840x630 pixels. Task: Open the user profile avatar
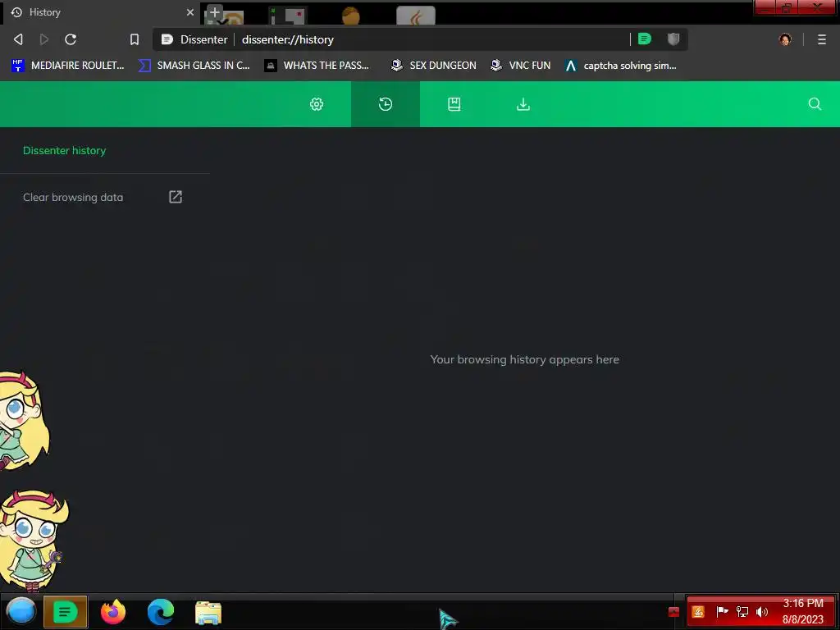click(x=785, y=39)
